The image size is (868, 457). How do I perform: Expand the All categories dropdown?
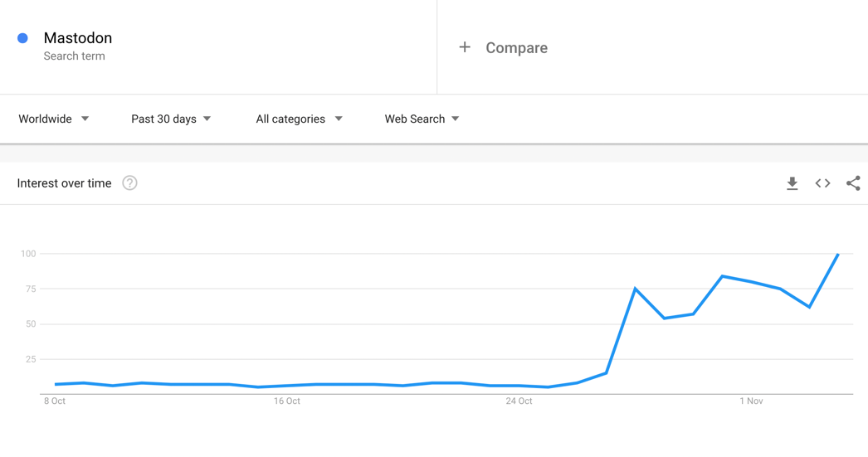[299, 119]
